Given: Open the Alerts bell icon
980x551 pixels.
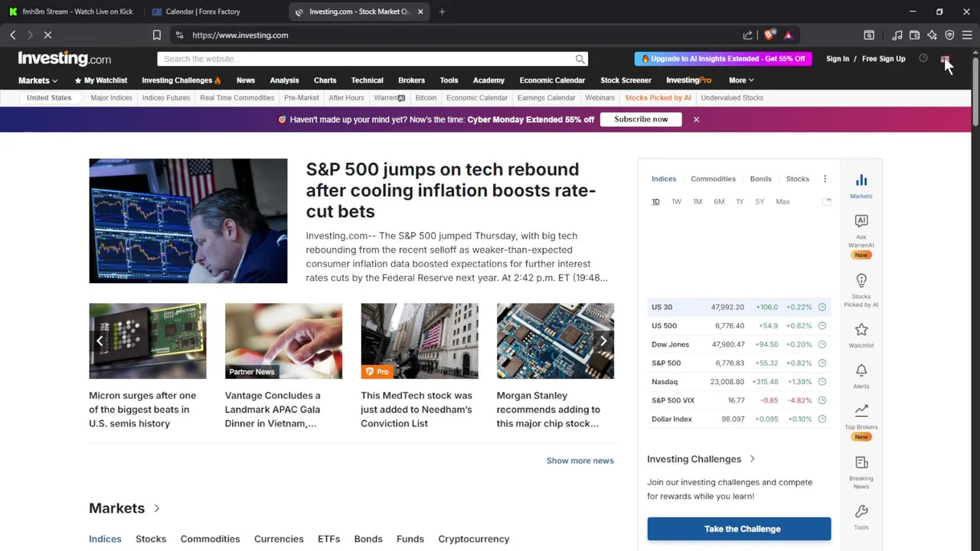Looking at the screenshot, I should pyautogui.click(x=861, y=370).
